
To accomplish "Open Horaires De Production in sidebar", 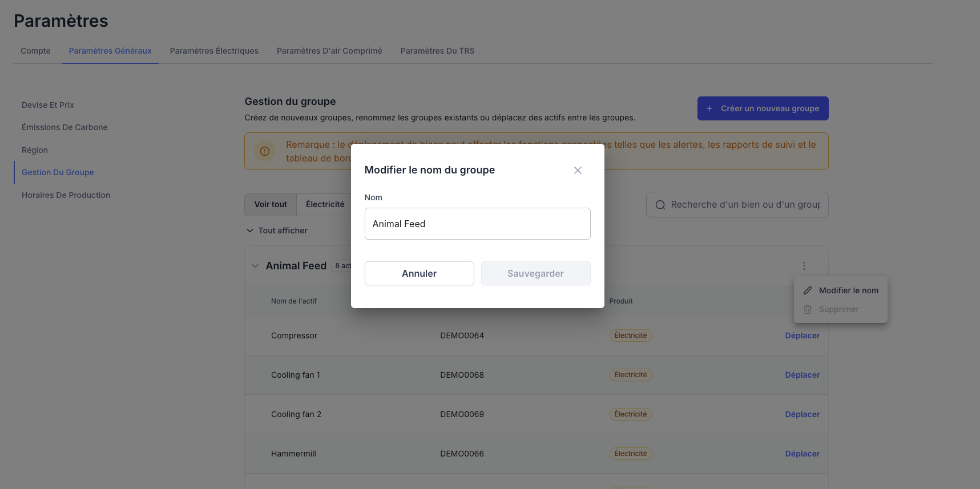I will pyautogui.click(x=66, y=195).
